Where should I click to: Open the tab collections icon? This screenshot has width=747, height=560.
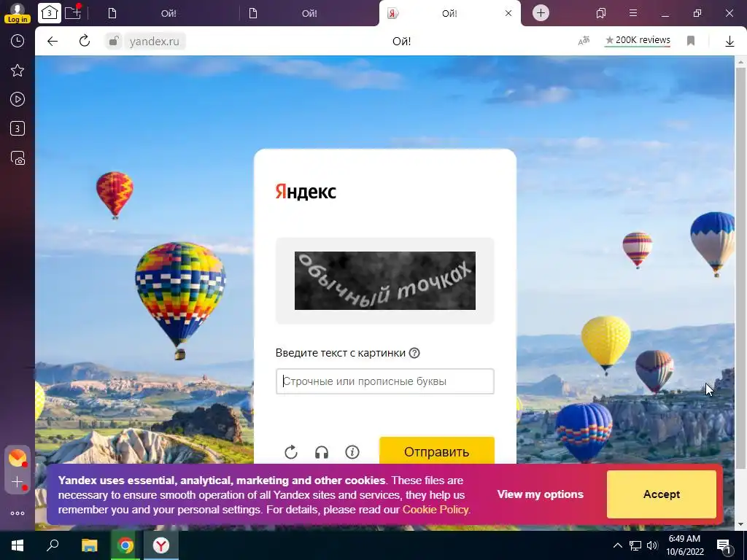coord(601,13)
